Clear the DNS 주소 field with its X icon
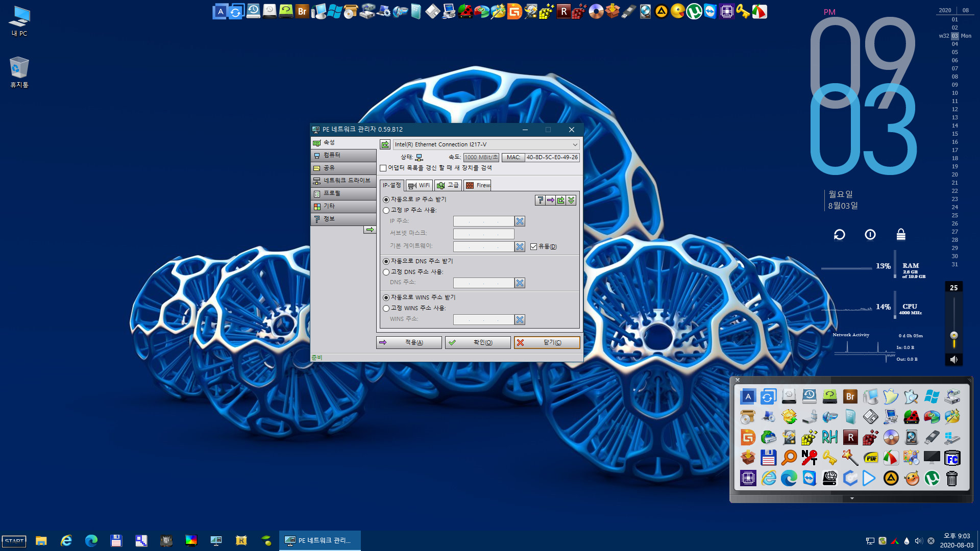Viewport: 980px width, 551px height. tap(520, 283)
